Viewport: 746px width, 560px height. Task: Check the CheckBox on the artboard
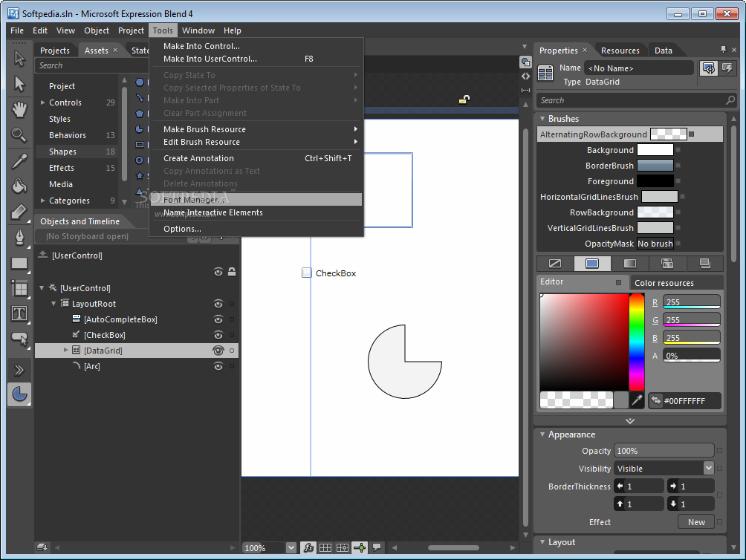tap(307, 273)
